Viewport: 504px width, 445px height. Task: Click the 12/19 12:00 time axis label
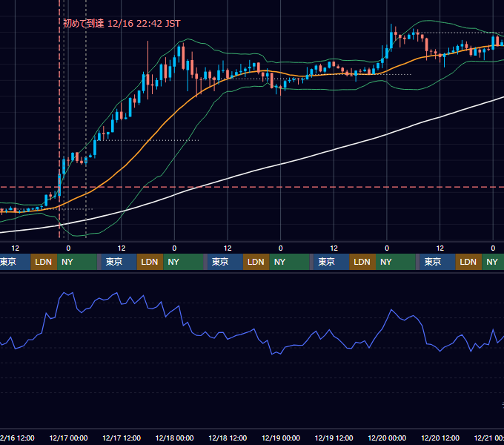coord(334,438)
